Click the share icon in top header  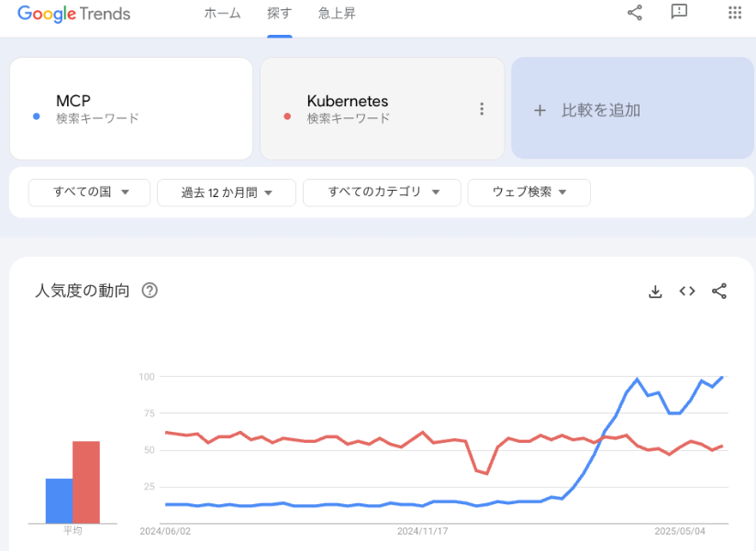635,13
